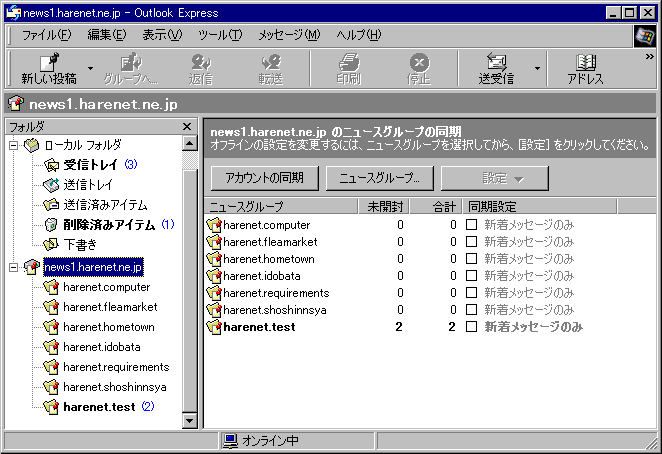662x454 pixels.
Task: Click harenet.hometown newsgroup icon in folder tree
Action: [51, 327]
